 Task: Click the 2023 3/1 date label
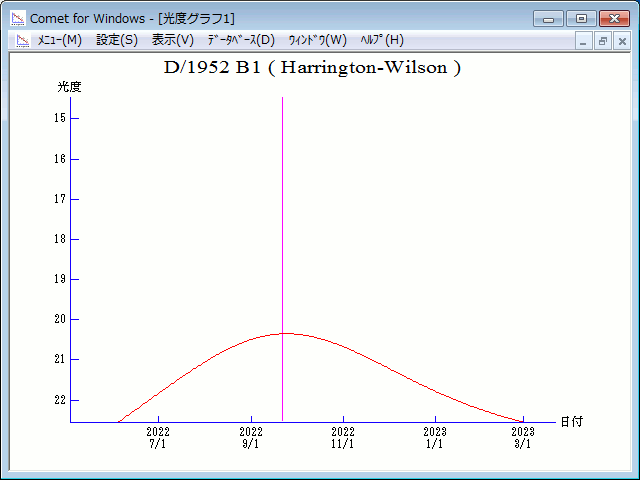(x=523, y=438)
